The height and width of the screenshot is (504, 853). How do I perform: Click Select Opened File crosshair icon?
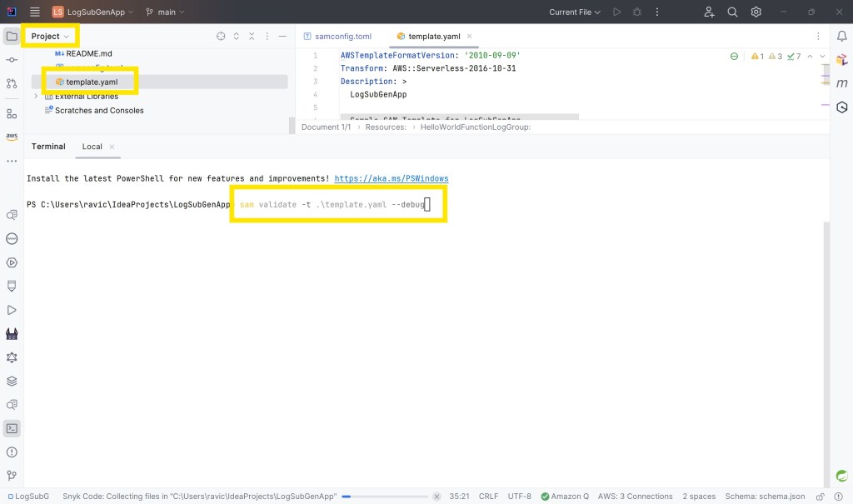[221, 36]
